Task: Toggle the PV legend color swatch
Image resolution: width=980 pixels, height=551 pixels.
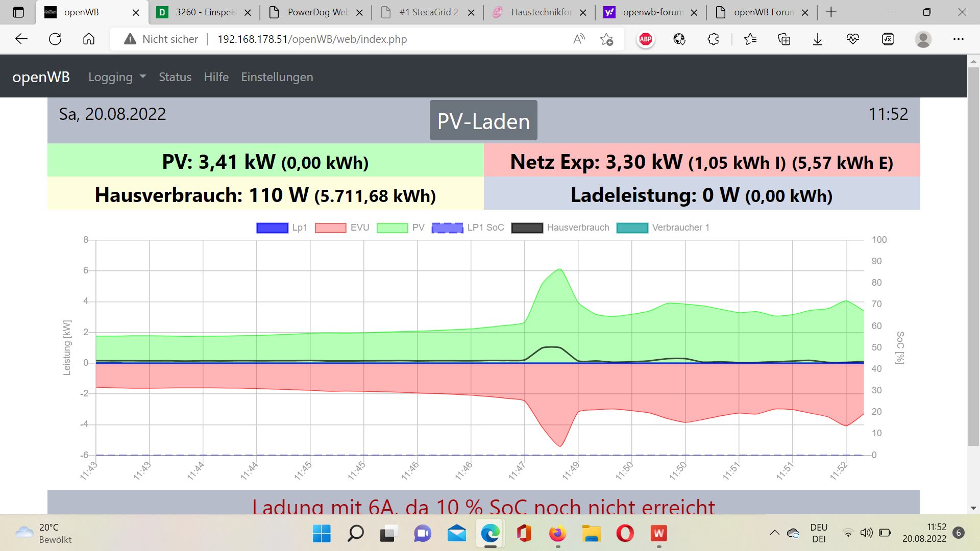Action: click(x=392, y=228)
